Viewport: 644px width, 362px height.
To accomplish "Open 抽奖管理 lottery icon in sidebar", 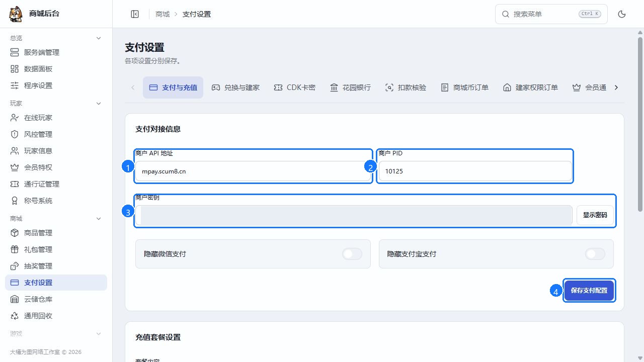I will coord(15,266).
